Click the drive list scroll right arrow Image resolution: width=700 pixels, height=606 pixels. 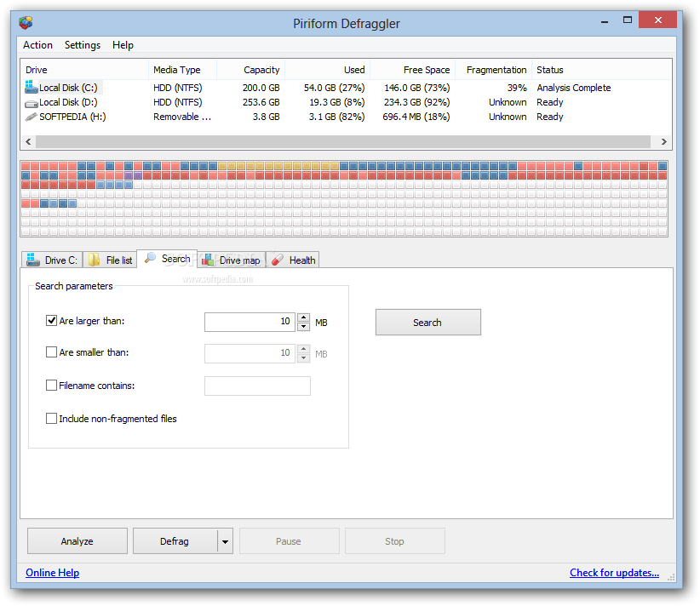click(x=664, y=141)
